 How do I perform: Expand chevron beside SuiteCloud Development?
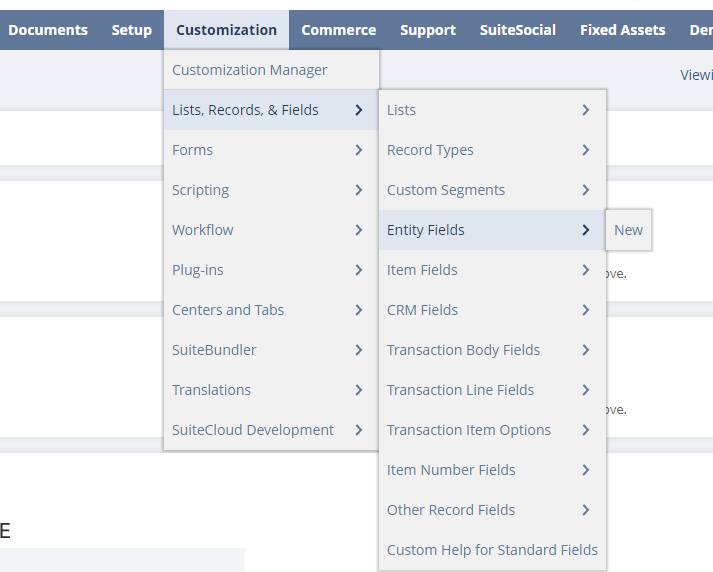[359, 430]
